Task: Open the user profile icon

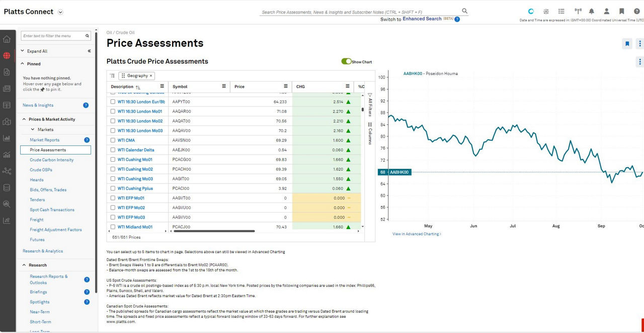Action: click(x=607, y=12)
